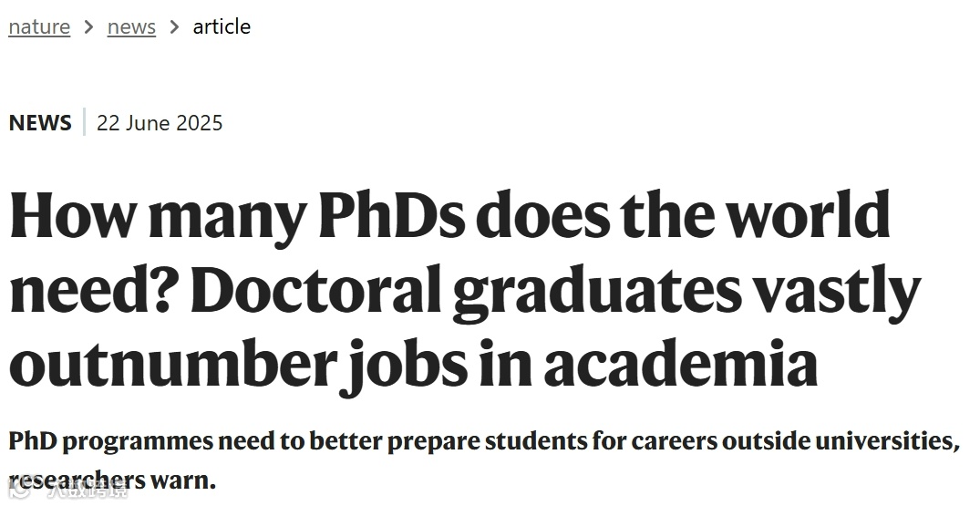Viewport: 980px width, 506px height.
Task: Open the "news" breadcrumb link
Action: (131, 27)
